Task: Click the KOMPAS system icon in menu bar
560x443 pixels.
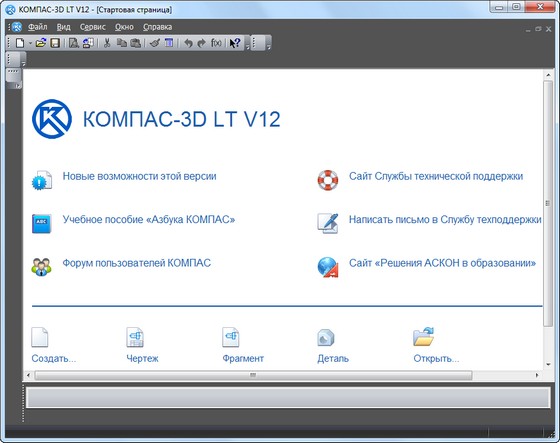Action: click(x=17, y=27)
